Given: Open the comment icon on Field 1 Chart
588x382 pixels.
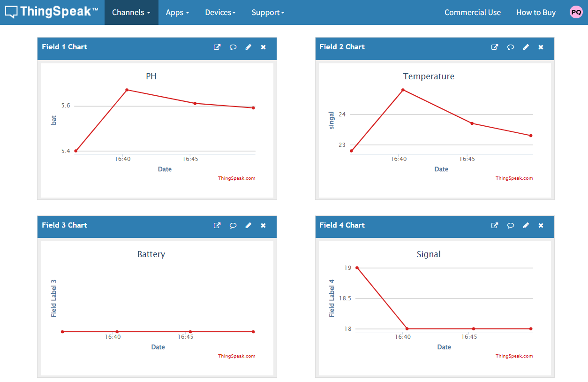Looking at the screenshot, I should (233, 47).
